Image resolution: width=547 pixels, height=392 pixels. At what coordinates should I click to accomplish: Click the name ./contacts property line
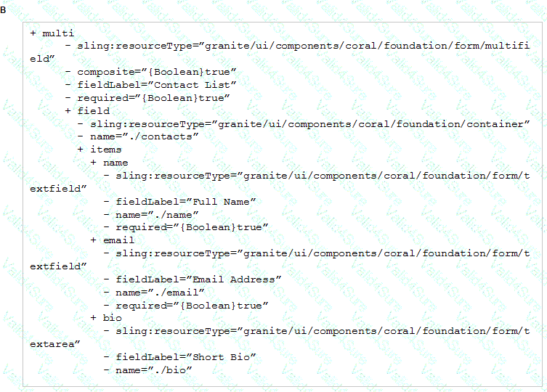tap(144, 136)
